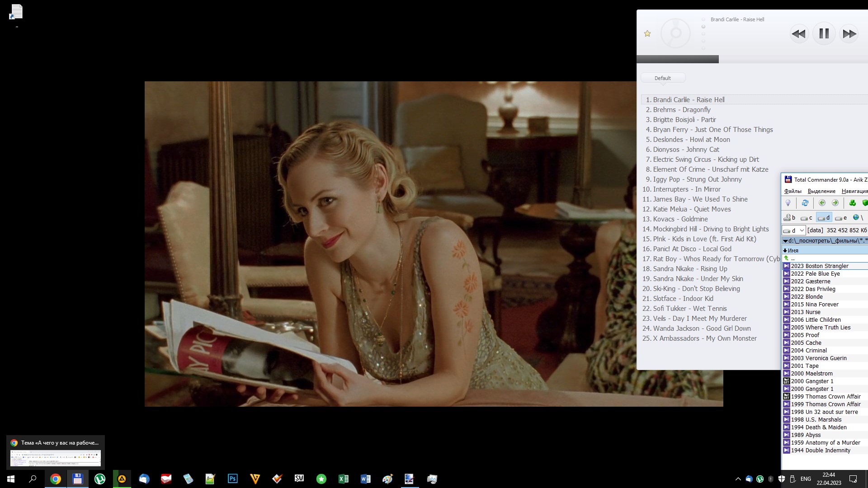
Task: Skip to next track in AIMP
Action: pos(849,34)
